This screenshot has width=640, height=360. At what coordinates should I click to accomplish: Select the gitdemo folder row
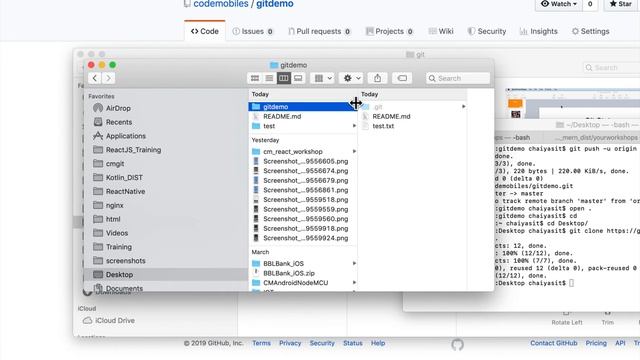coord(302,107)
